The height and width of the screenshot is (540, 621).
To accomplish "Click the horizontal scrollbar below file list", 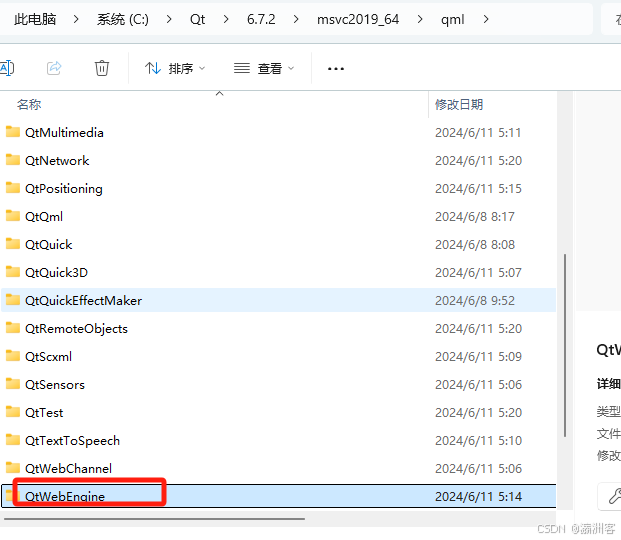I will pos(154,519).
